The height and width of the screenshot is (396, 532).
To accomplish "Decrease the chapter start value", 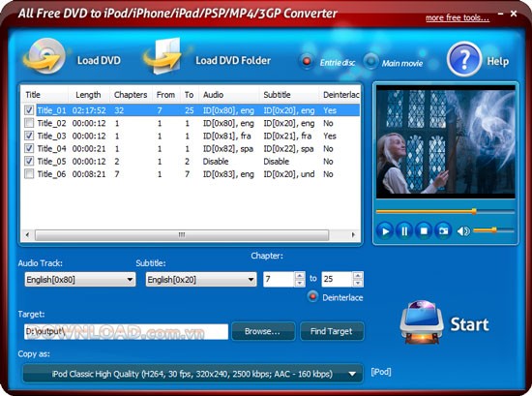I will coord(300,284).
